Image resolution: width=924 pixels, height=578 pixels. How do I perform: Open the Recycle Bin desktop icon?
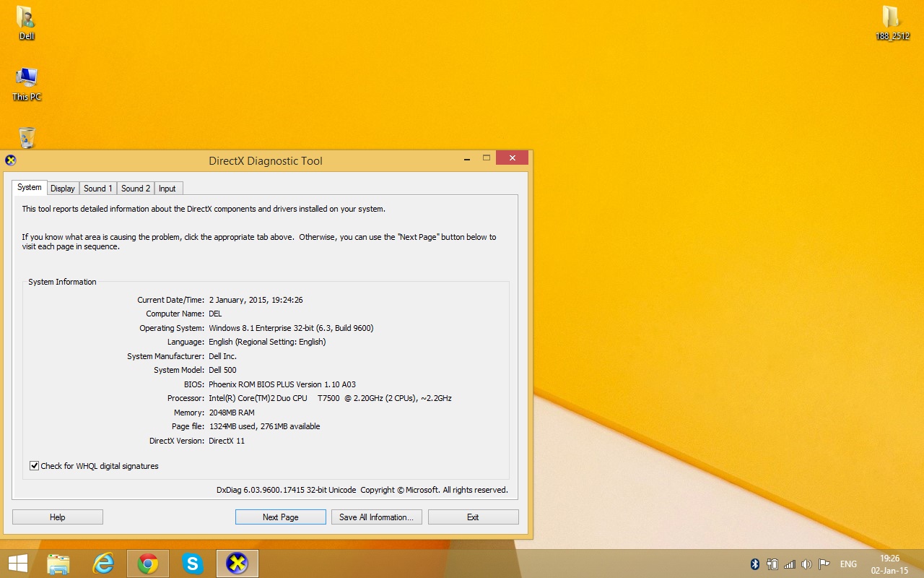27,137
